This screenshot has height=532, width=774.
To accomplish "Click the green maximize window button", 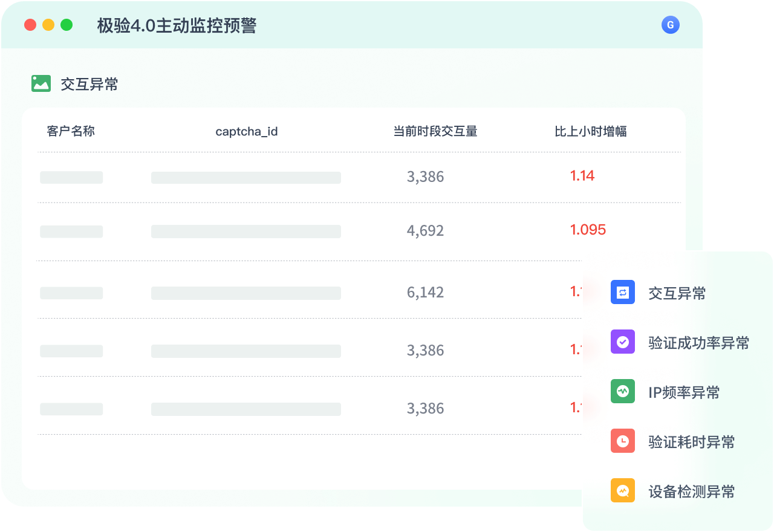I will click(67, 25).
